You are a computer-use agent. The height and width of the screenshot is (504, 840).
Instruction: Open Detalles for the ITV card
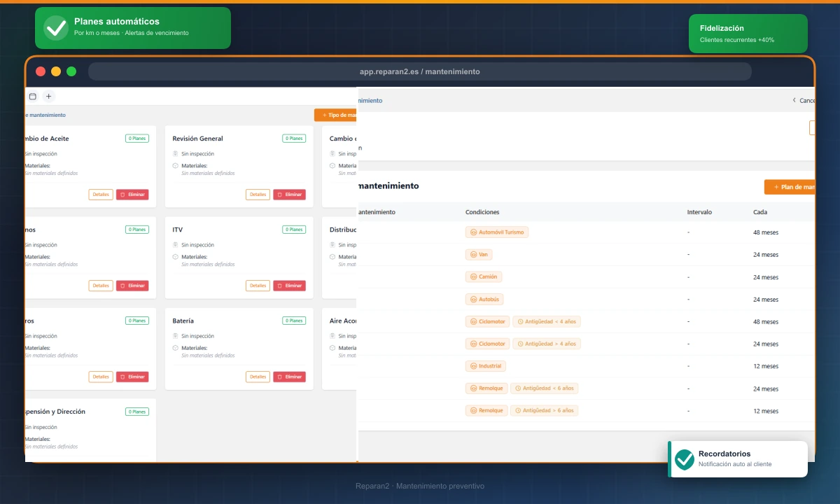(258, 286)
